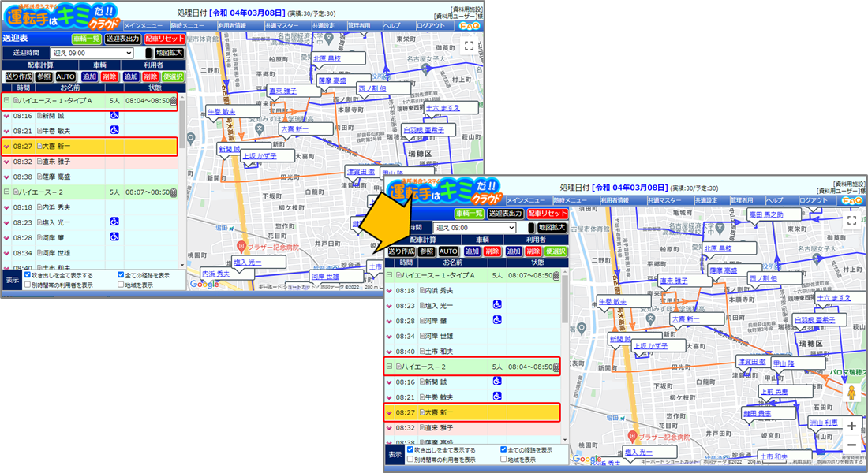Open 高田 馬之助 label link on right map
This screenshot has height=473, width=868.
point(766,214)
